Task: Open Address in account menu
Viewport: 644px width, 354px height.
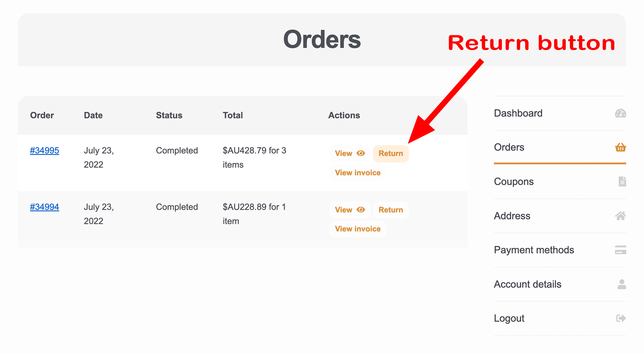Action: pos(512,216)
